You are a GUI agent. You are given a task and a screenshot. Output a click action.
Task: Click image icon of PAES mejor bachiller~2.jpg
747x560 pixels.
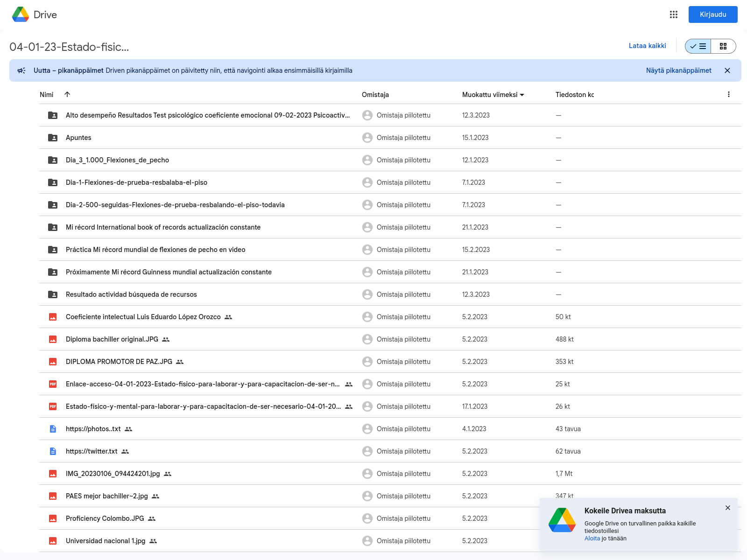(x=53, y=496)
